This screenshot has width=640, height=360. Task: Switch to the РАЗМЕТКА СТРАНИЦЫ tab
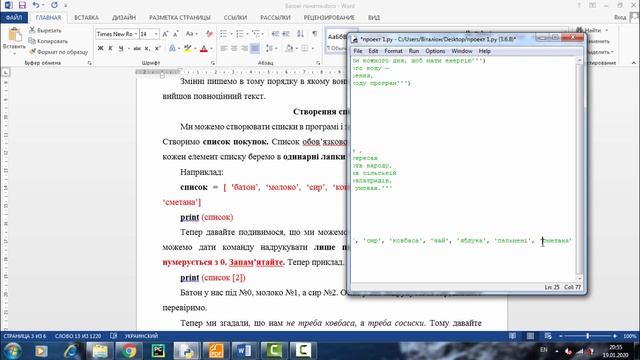(180, 18)
